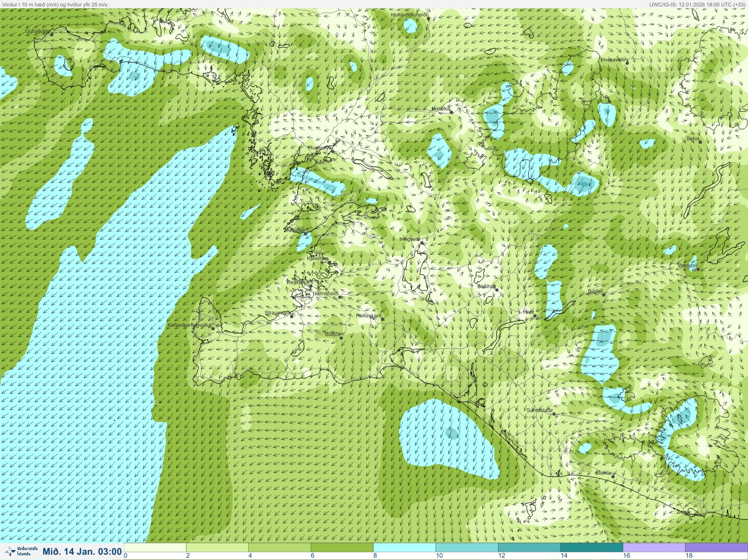Click the Hvanneyri station label
The height and width of the screenshot is (560, 748).
[x=320, y=148]
